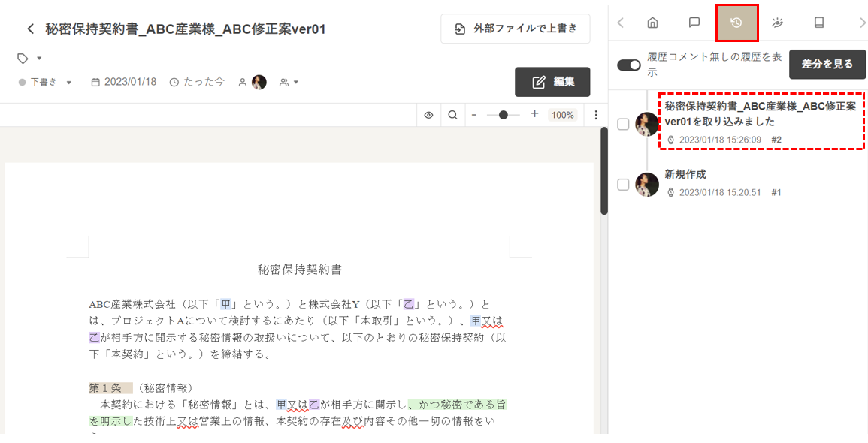868x443 pixels.
Task: Open the members group dropdown
Action: [289, 82]
